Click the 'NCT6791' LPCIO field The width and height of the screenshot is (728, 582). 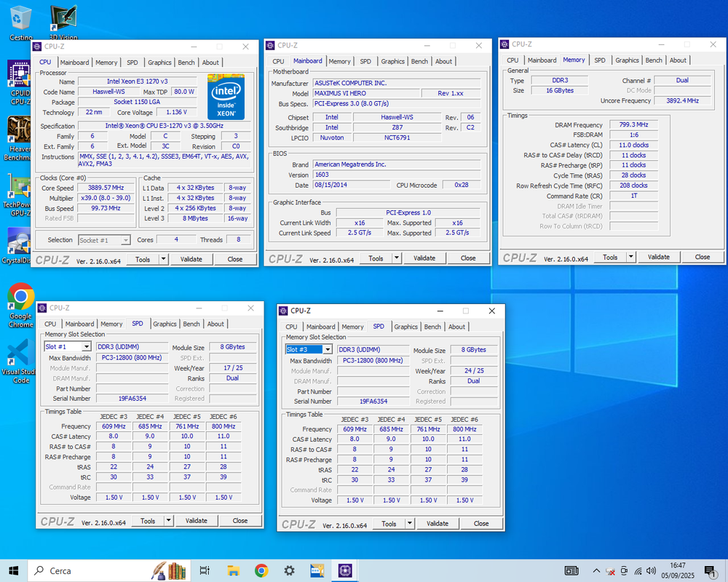[397, 137]
